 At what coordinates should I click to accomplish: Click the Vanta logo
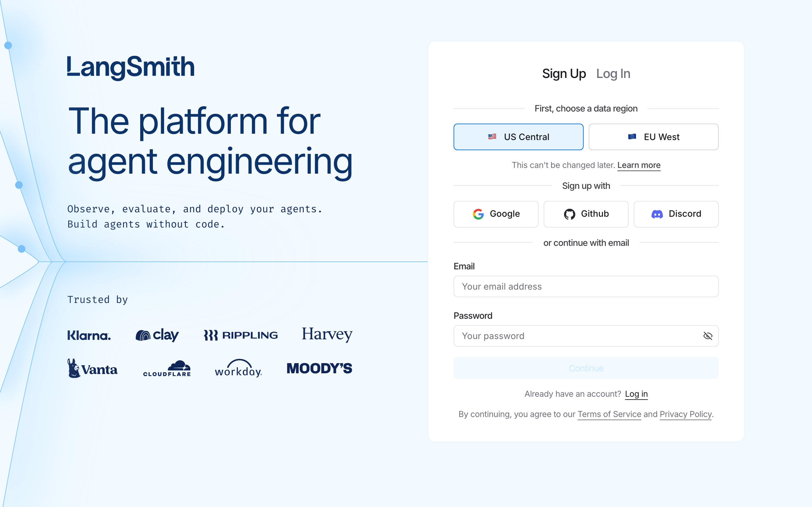click(92, 369)
